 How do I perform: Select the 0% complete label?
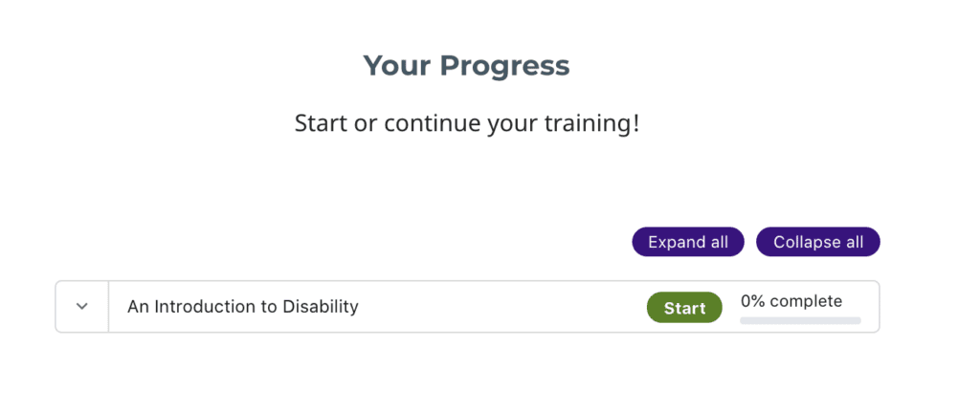tap(791, 301)
